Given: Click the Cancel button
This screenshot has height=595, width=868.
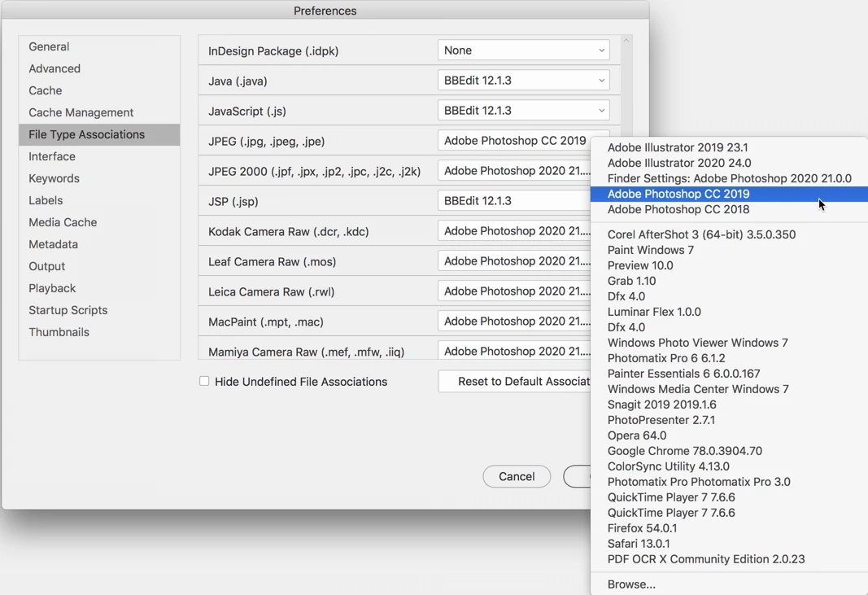Looking at the screenshot, I should pos(517,476).
